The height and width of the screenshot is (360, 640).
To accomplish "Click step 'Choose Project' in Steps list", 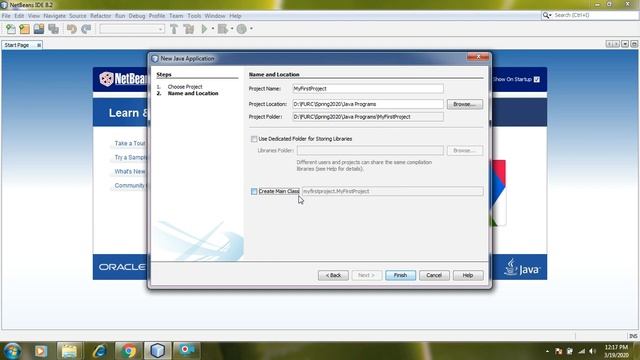I will tap(185, 87).
